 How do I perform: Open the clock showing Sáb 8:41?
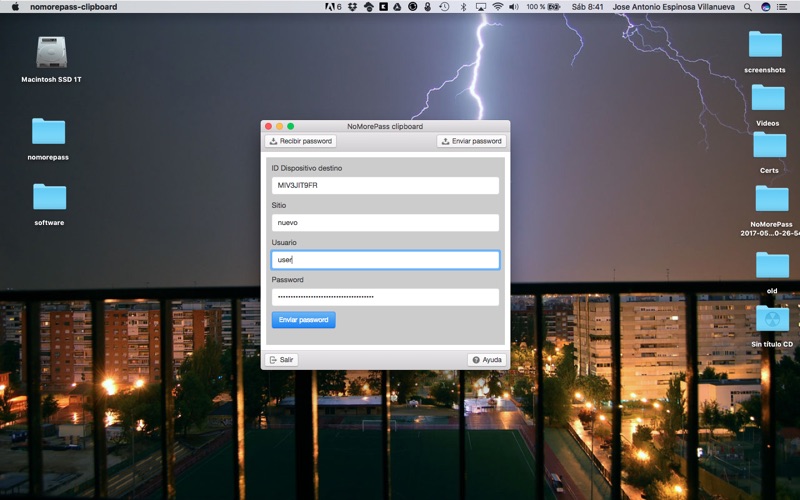(587, 7)
